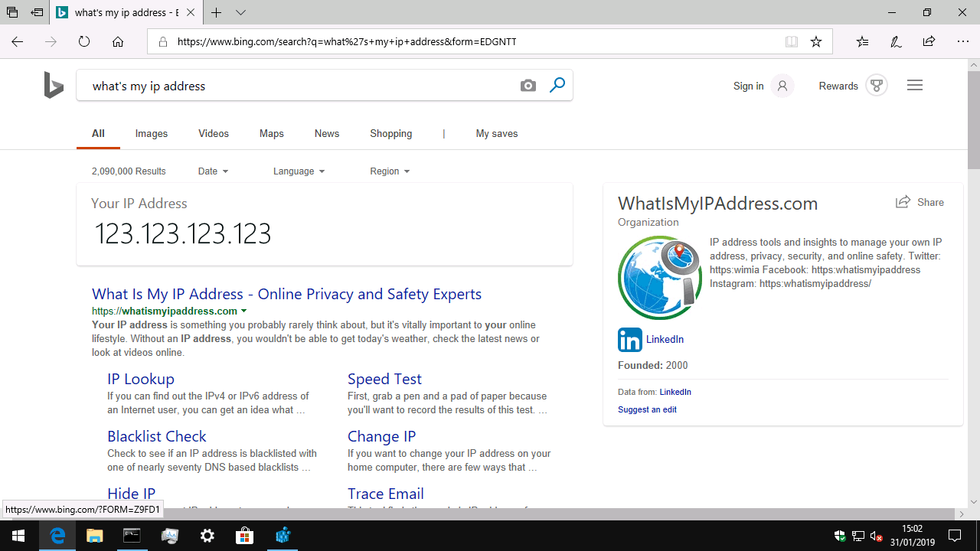Go back with browser back arrow
980x551 pixels.
pyautogui.click(x=18, y=42)
